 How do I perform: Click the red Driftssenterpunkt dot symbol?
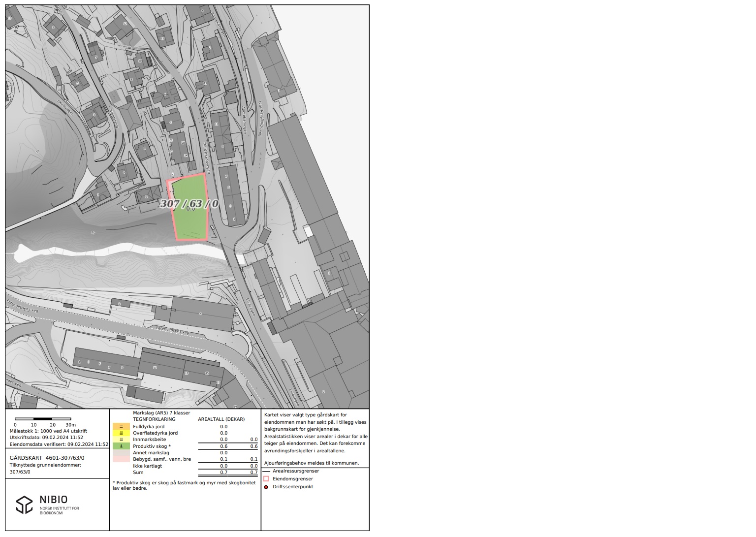pyautogui.click(x=266, y=487)
